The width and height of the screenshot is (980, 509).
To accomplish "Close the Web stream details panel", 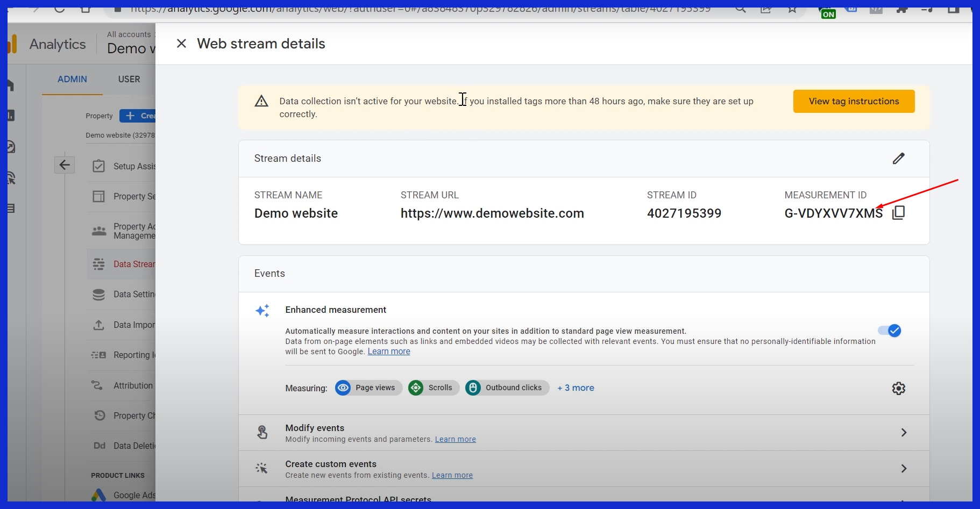I will 181,44.
